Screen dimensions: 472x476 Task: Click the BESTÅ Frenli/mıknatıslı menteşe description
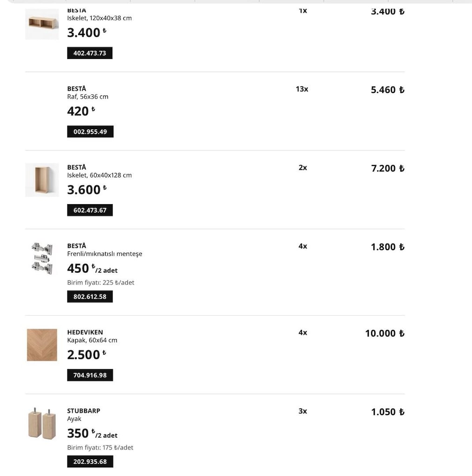pos(105,254)
